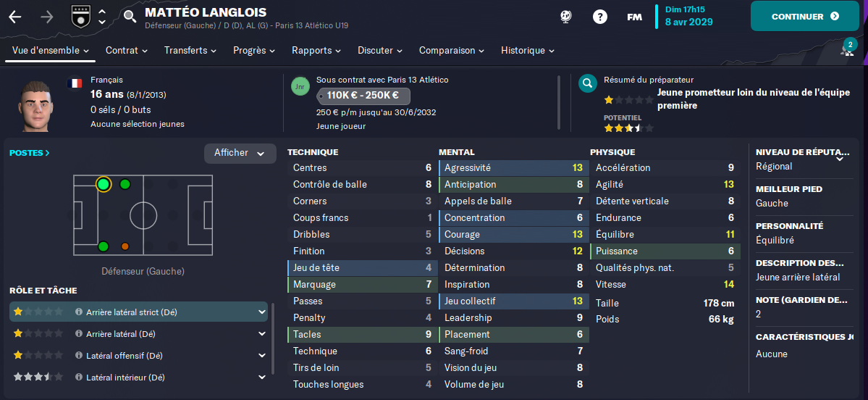
Task: Open the Postes link
Action: (x=30, y=153)
